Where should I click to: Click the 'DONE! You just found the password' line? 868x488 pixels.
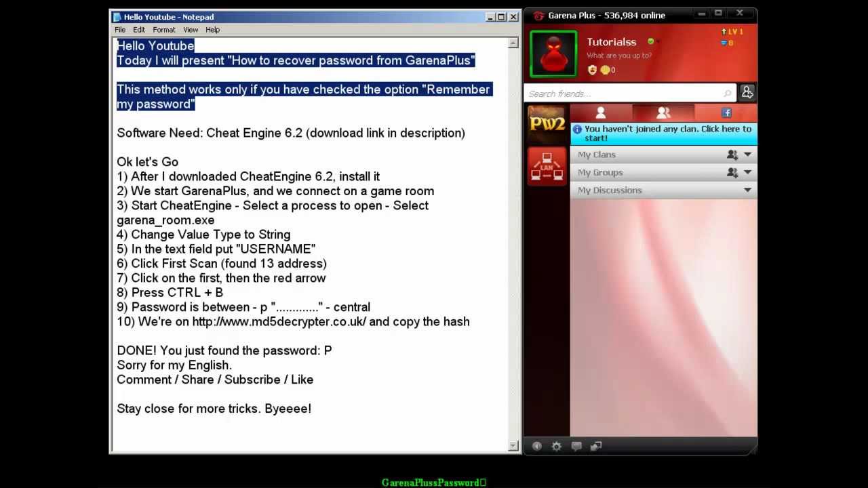tap(224, 350)
